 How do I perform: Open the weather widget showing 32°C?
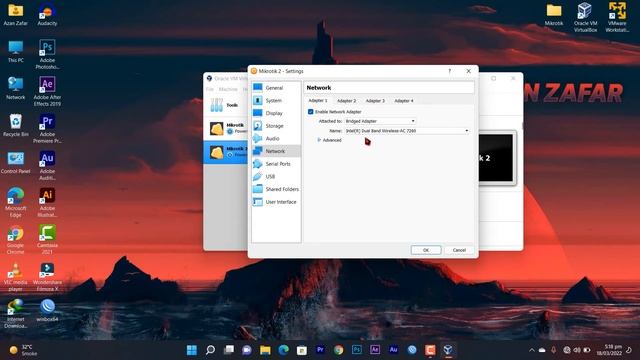click(23, 350)
